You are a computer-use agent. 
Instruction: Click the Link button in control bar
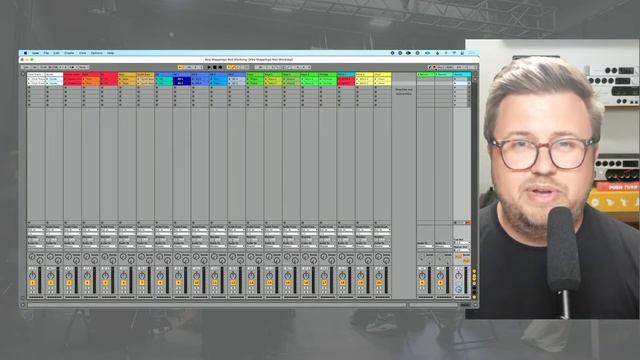pos(27,67)
